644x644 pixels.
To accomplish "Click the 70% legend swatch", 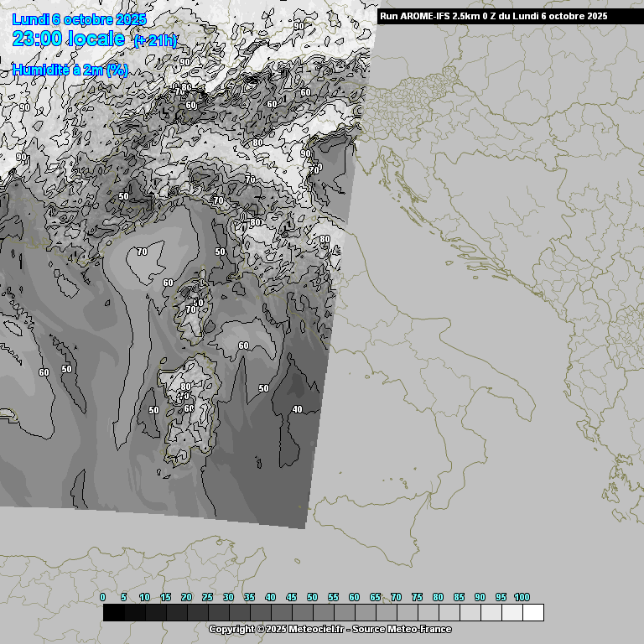I will coord(407,613).
